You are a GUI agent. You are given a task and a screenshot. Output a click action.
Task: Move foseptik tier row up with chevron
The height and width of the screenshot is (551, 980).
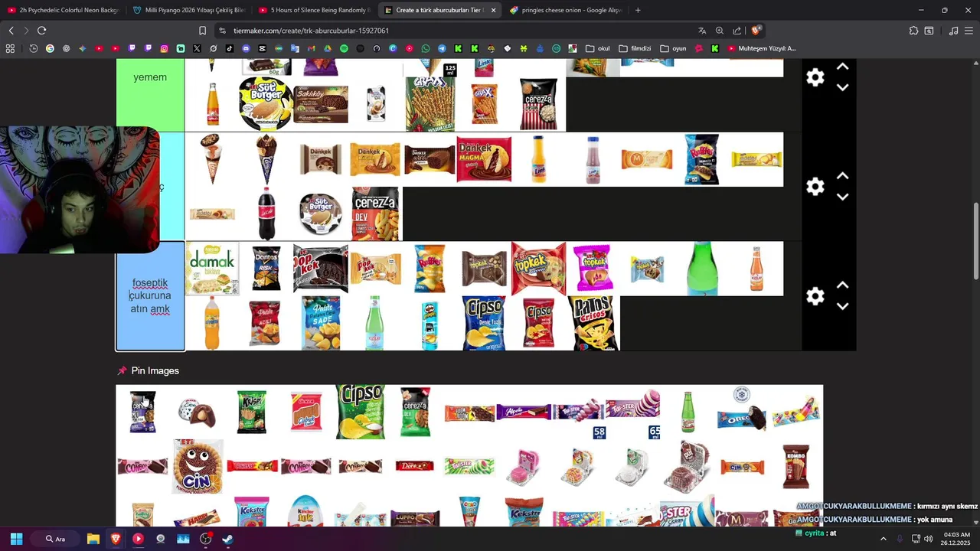coord(842,285)
